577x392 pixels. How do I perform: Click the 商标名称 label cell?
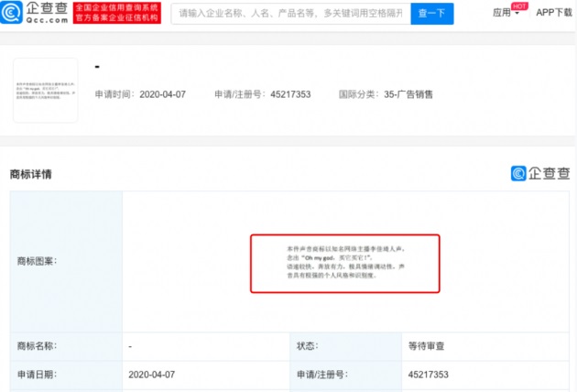coord(37,346)
